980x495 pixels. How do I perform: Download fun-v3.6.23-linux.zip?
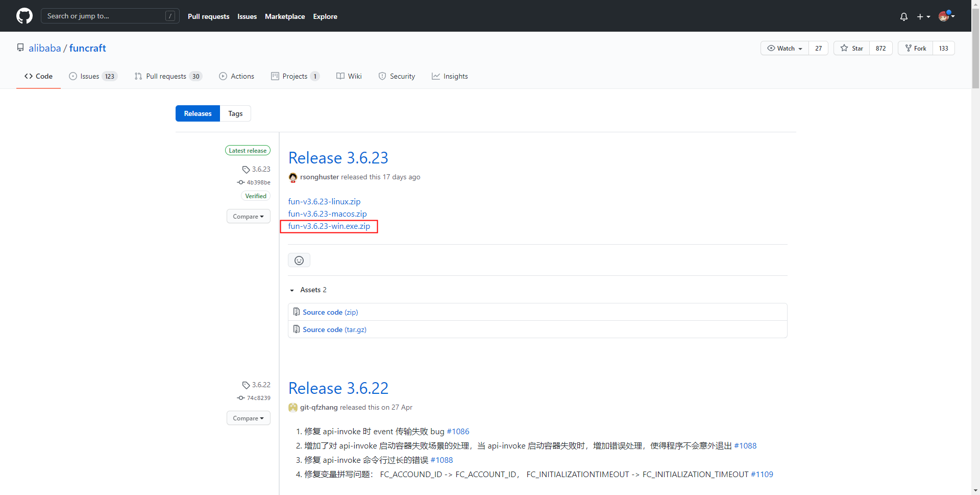324,202
